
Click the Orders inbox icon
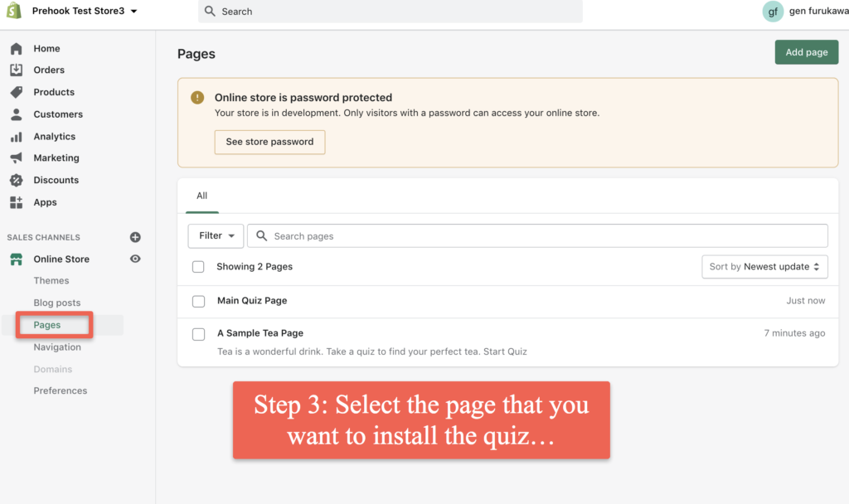coord(17,70)
